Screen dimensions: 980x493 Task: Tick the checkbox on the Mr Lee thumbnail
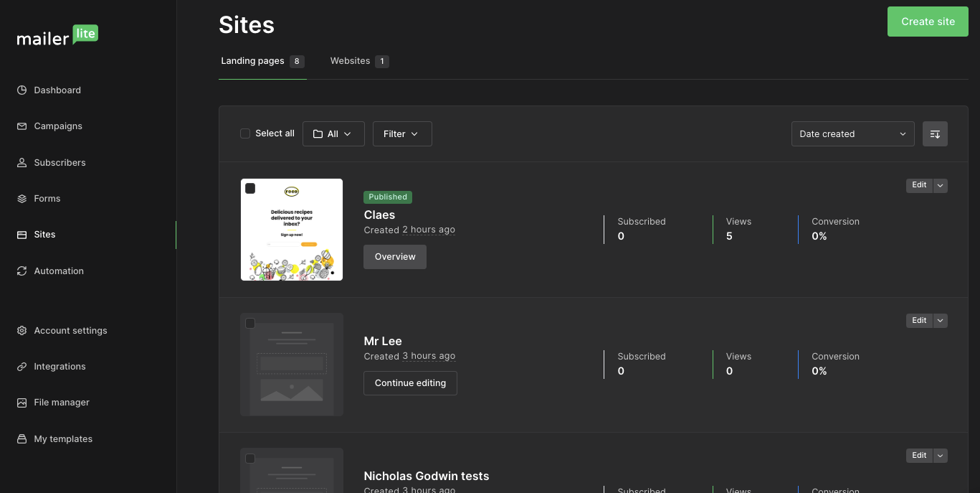pyautogui.click(x=250, y=324)
